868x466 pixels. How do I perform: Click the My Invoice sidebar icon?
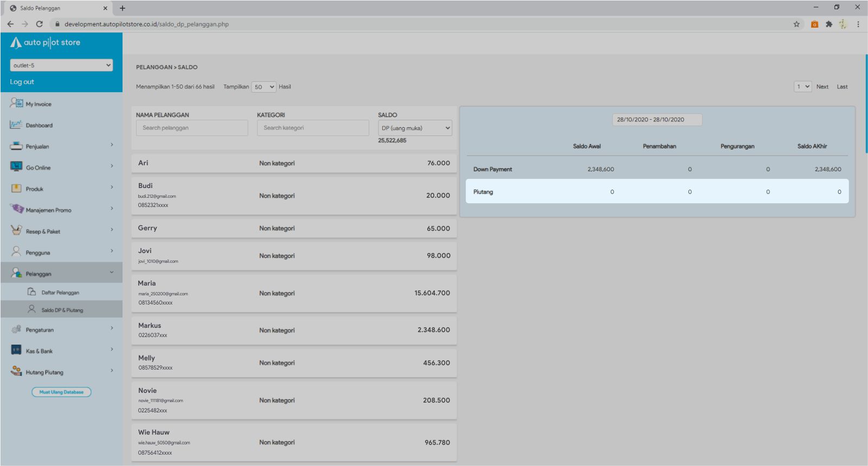tap(16, 103)
